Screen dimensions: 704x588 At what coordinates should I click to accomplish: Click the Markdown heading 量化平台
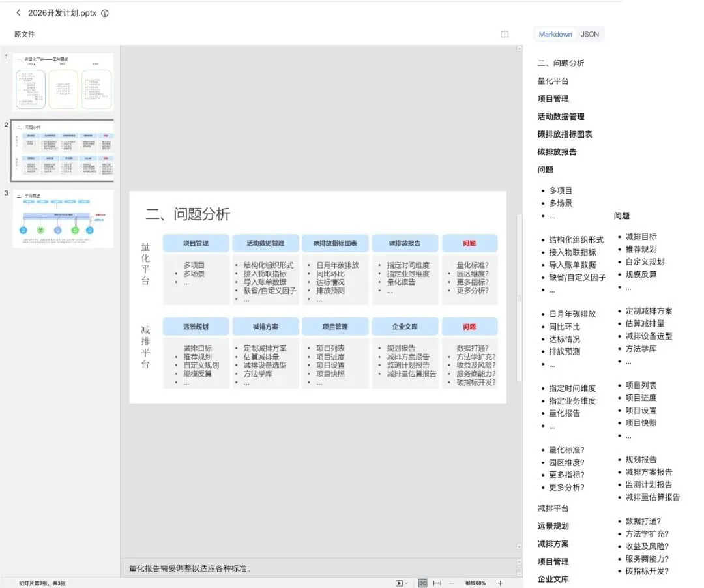point(553,81)
